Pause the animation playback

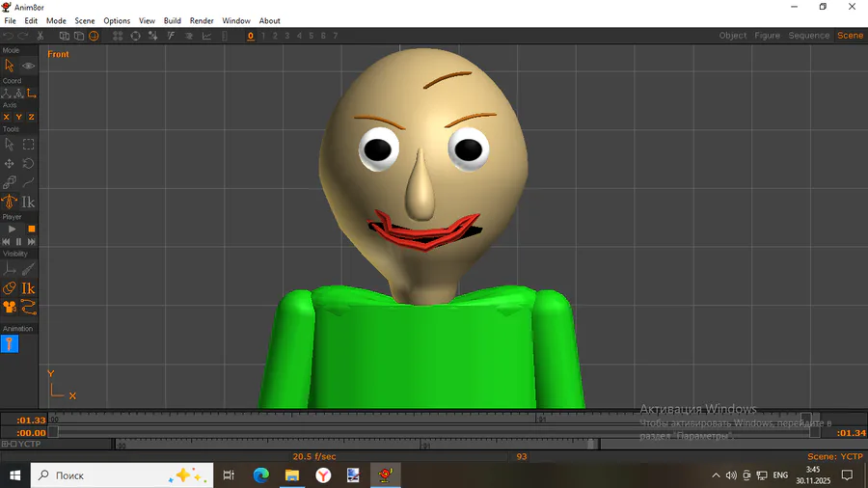19,242
